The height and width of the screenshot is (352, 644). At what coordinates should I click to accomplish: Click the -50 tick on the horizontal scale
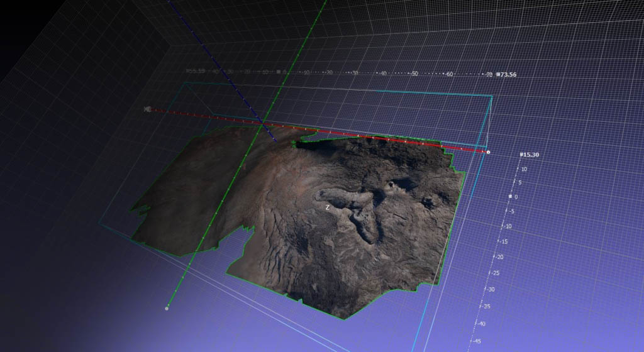pyautogui.click(x=414, y=74)
